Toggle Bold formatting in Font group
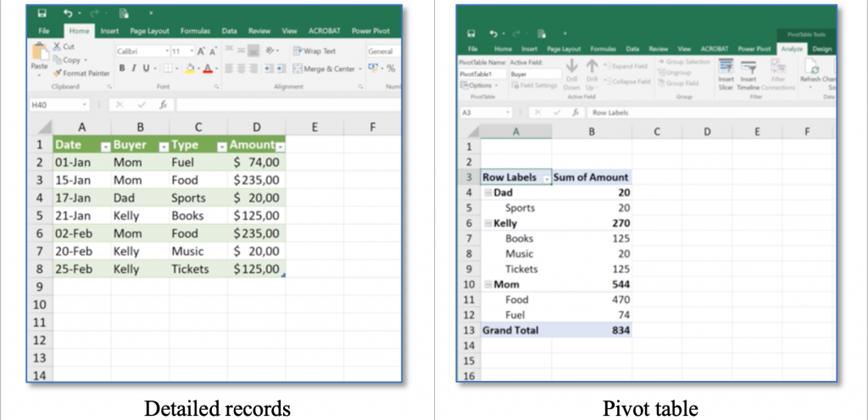This screenshot has height=420, width=868. click(x=122, y=68)
